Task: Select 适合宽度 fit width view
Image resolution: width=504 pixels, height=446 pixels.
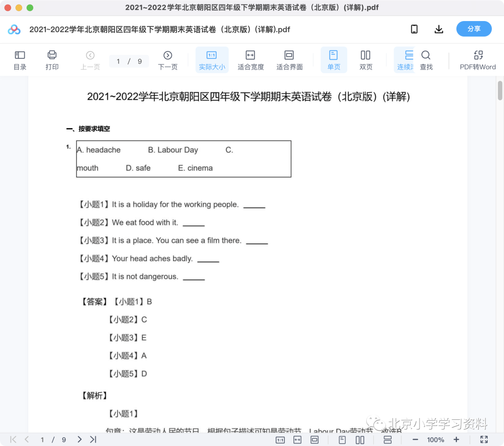Action: pos(251,60)
